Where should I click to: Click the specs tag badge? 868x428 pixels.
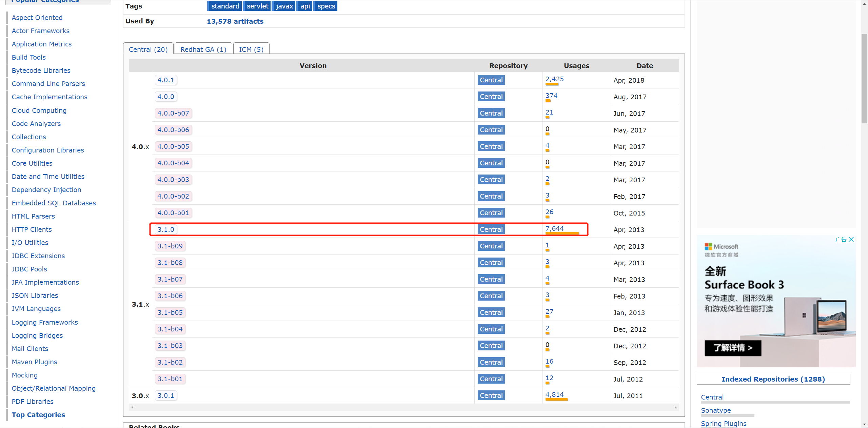pyautogui.click(x=326, y=6)
